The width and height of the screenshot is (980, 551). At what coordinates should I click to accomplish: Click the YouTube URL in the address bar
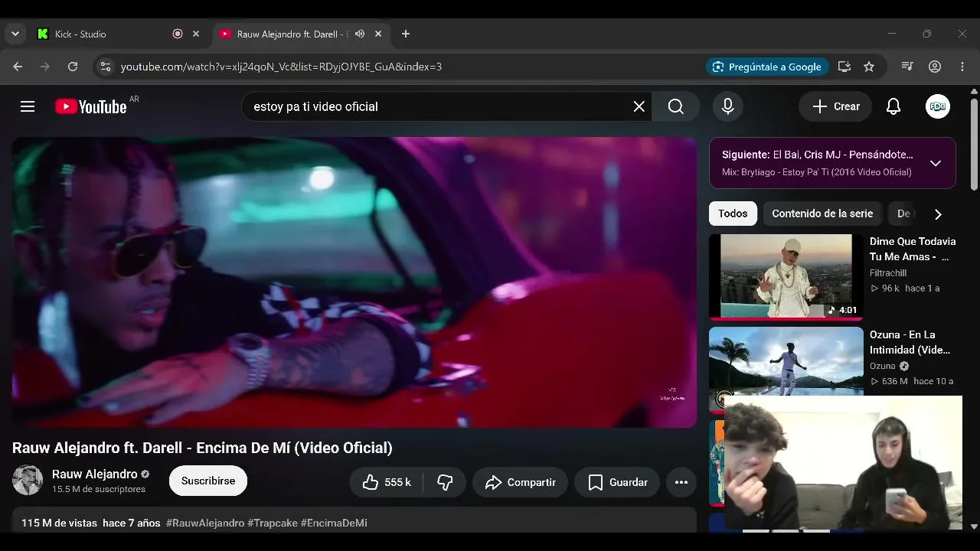pos(281,67)
